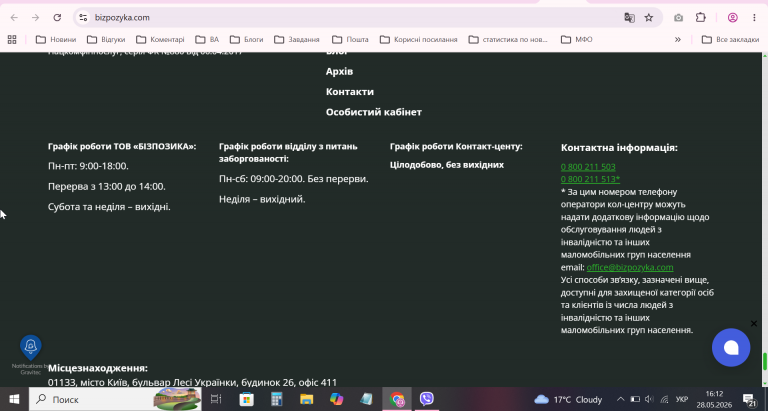Click text Пн-пт: 9:00-18:00.
Image resolution: width=768 pixels, height=411 pixels.
click(x=88, y=166)
